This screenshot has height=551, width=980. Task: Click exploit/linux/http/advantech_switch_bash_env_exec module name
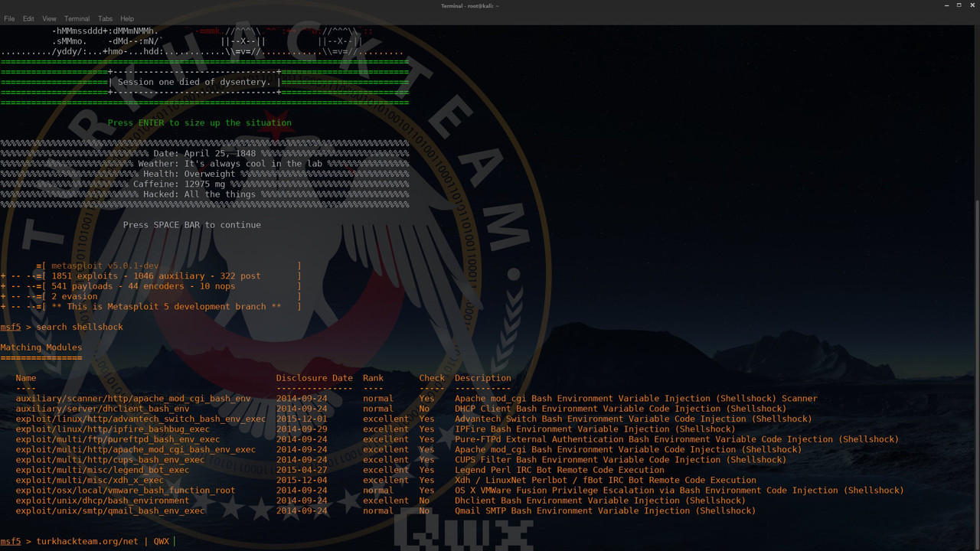[141, 419]
